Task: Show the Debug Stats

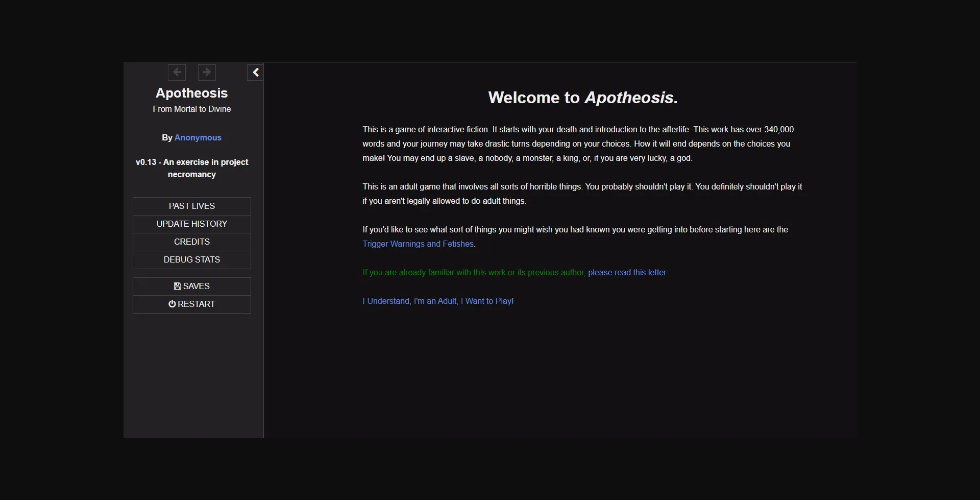Action: (x=191, y=259)
